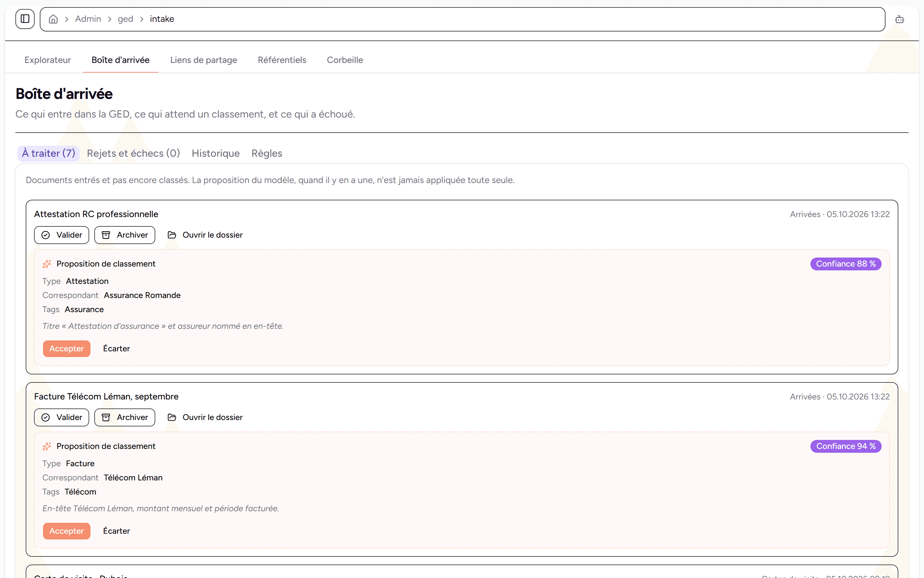
Task: Open the Règles sub-tab
Action: coord(267,153)
